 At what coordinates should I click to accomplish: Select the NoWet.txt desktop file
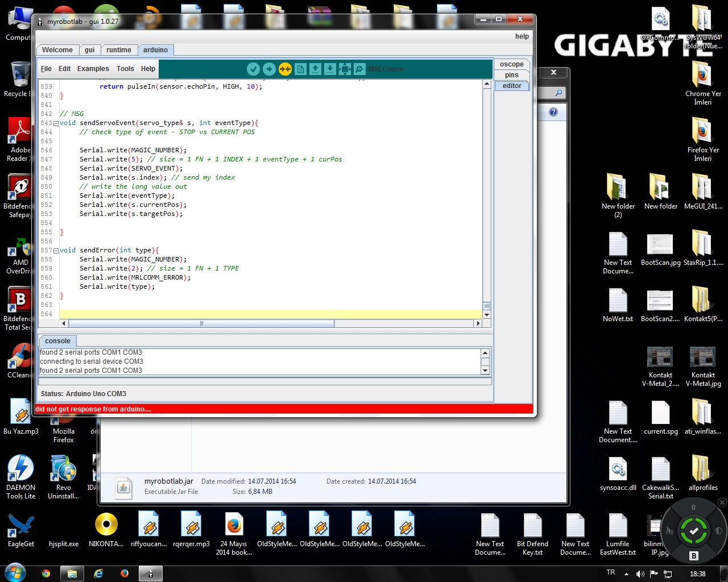pyautogui.click(x=618, y=305)
